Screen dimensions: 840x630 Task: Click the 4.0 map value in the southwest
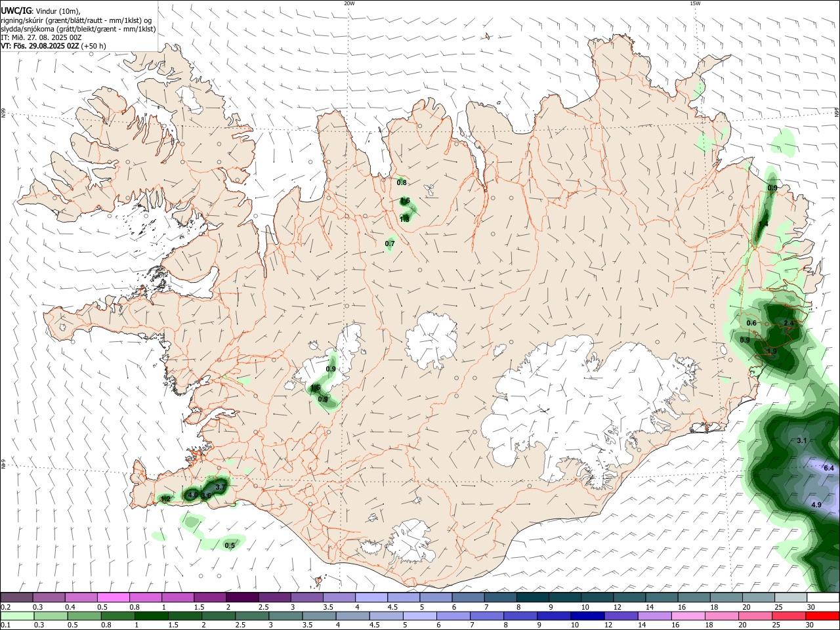click(x=193, y=494)
